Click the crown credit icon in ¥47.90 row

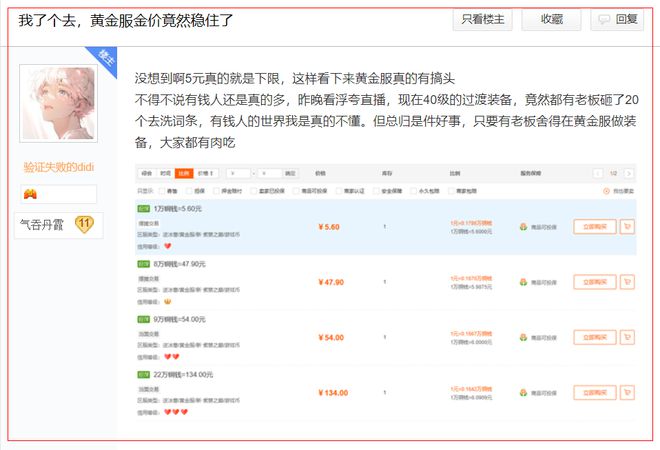coord(168,301)
